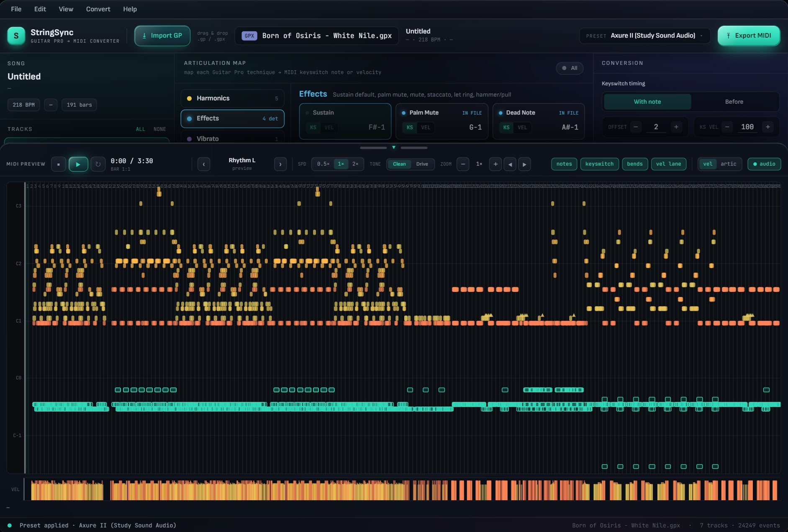Zoom out the piano roll

[463, 164]
